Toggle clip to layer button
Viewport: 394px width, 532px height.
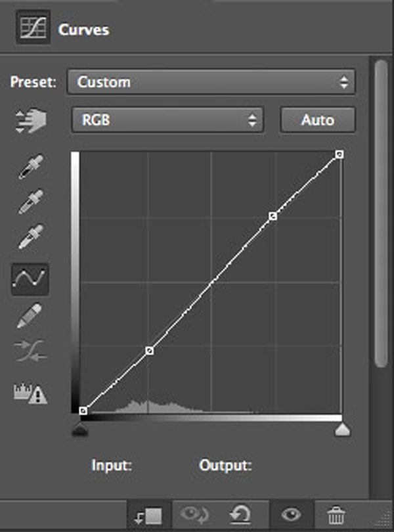[148, 516]
